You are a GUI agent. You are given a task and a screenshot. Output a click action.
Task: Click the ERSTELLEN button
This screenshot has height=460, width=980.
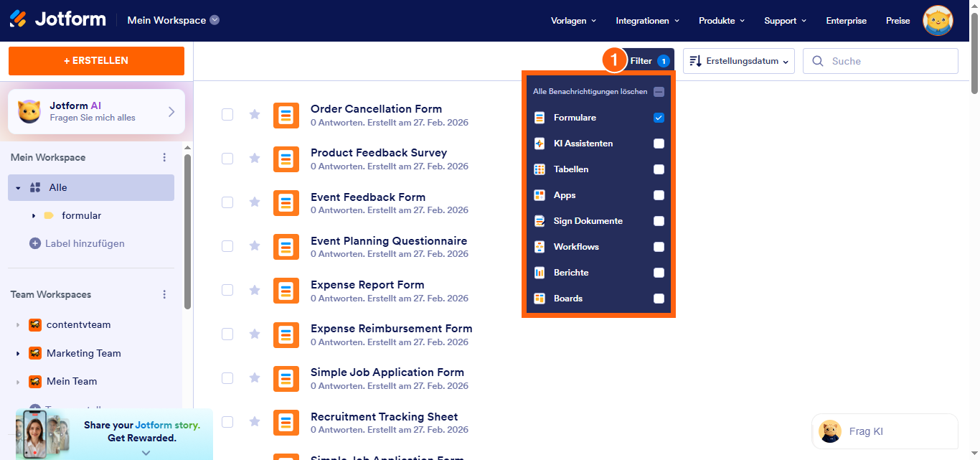point(96,61)
